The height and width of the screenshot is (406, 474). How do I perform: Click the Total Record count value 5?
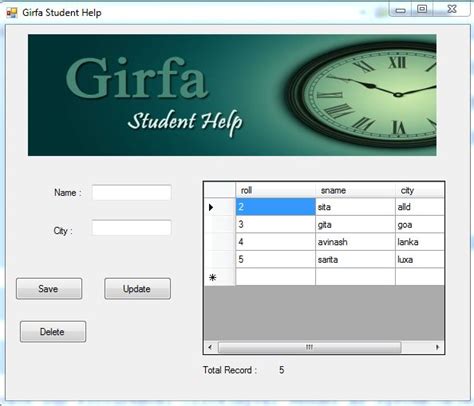tap(282, 370)
